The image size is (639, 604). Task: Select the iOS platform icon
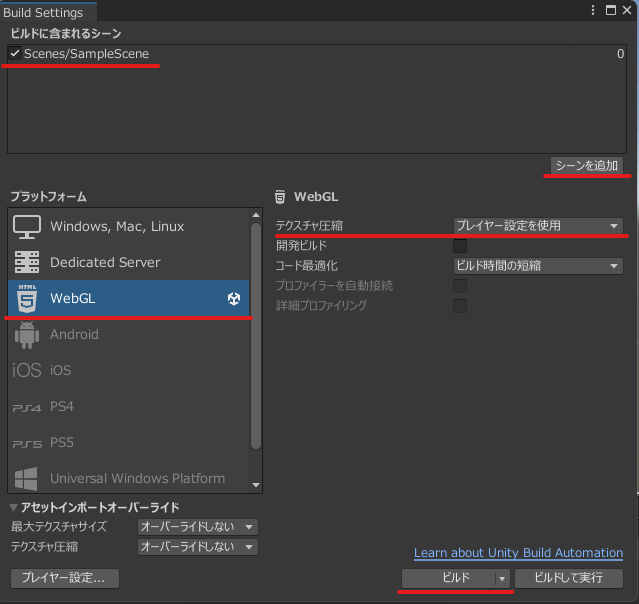(27, 370)
